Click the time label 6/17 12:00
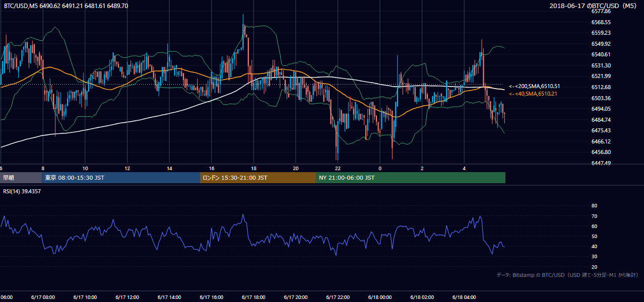Image resolution: width=644 pixels, height=302 pixels. click(x=127, y=297)
